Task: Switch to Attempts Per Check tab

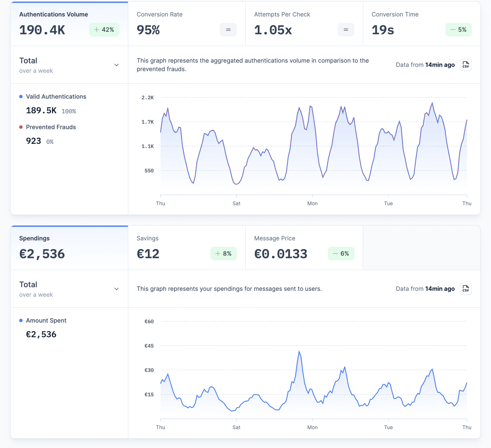Action: pyautogui.click(x=304, y=24)
